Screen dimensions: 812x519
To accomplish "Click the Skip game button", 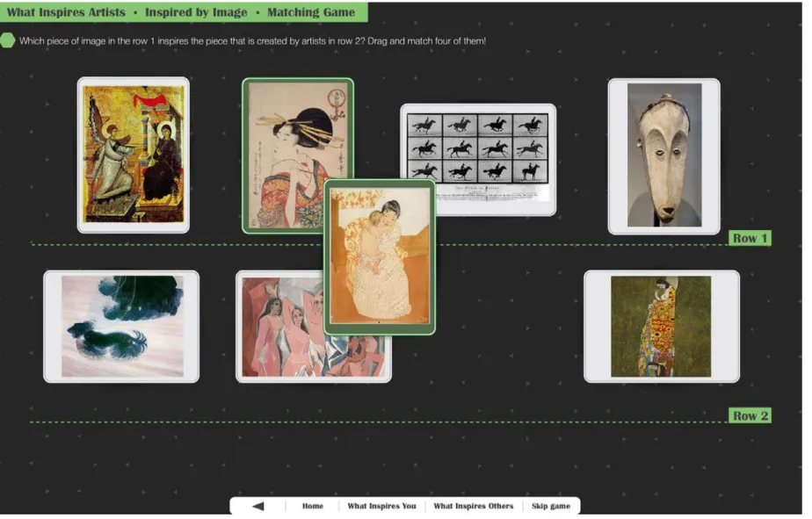I will [x=551, y=506].
